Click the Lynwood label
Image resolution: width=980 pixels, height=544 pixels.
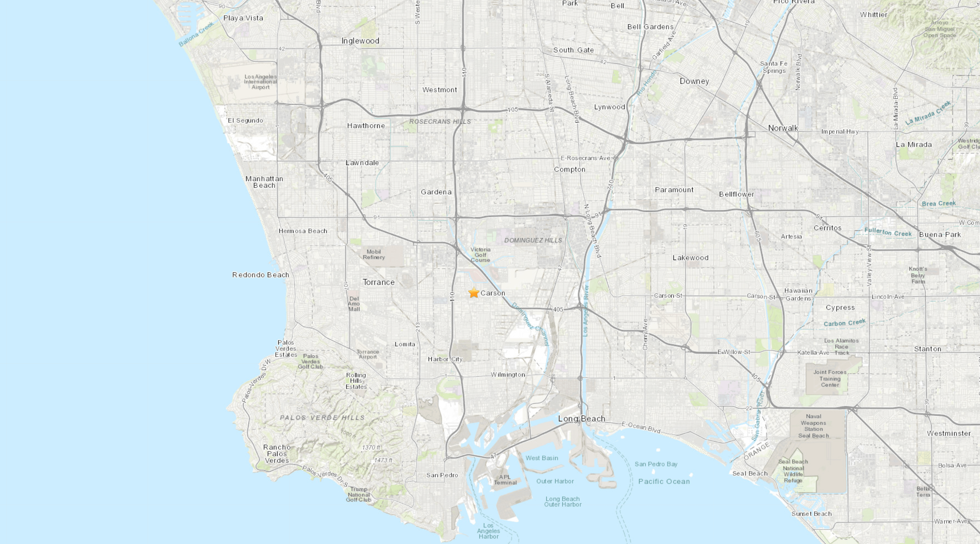610,107
